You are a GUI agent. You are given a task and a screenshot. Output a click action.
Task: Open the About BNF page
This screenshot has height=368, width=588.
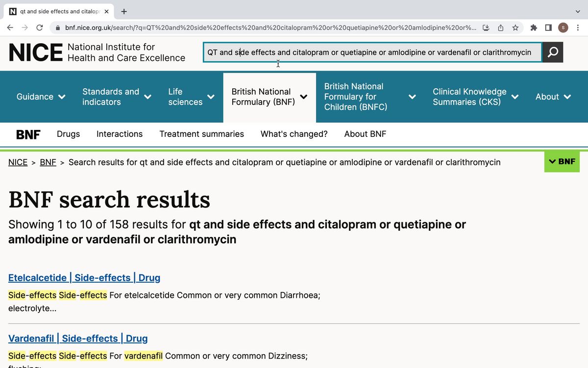point(365,134)
